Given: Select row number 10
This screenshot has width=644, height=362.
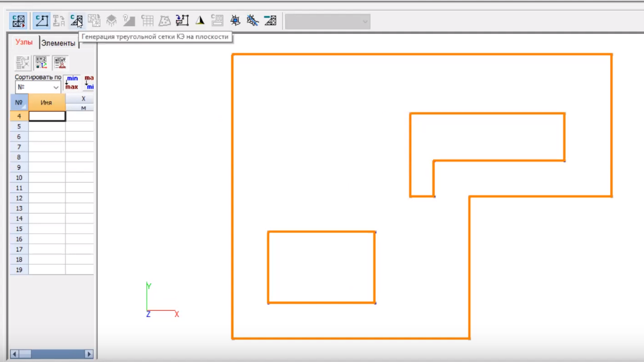Looking at the screenshot, I should pyautogui.click(x=19, y=178).
